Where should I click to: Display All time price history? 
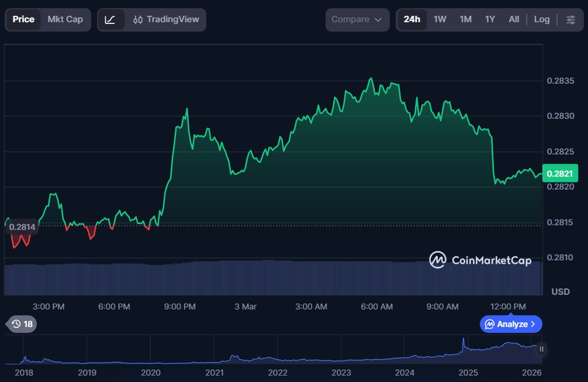pyautogui.click(x=514, y=19)
